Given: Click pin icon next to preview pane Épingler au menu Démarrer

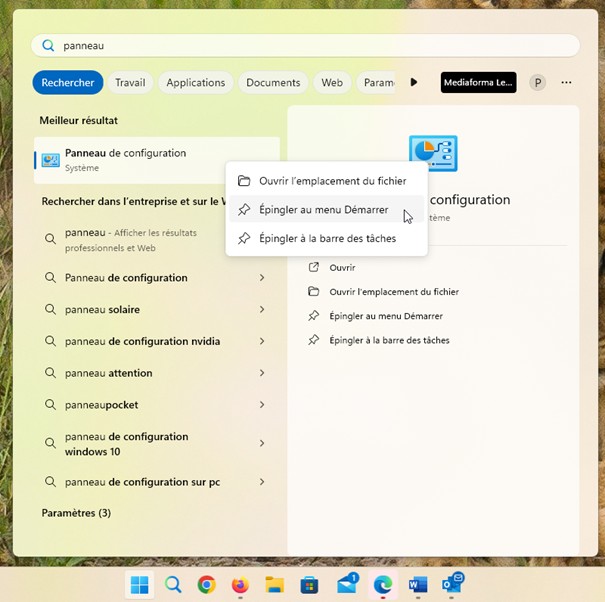Looking at the screenshot, I should click(314, 316).
